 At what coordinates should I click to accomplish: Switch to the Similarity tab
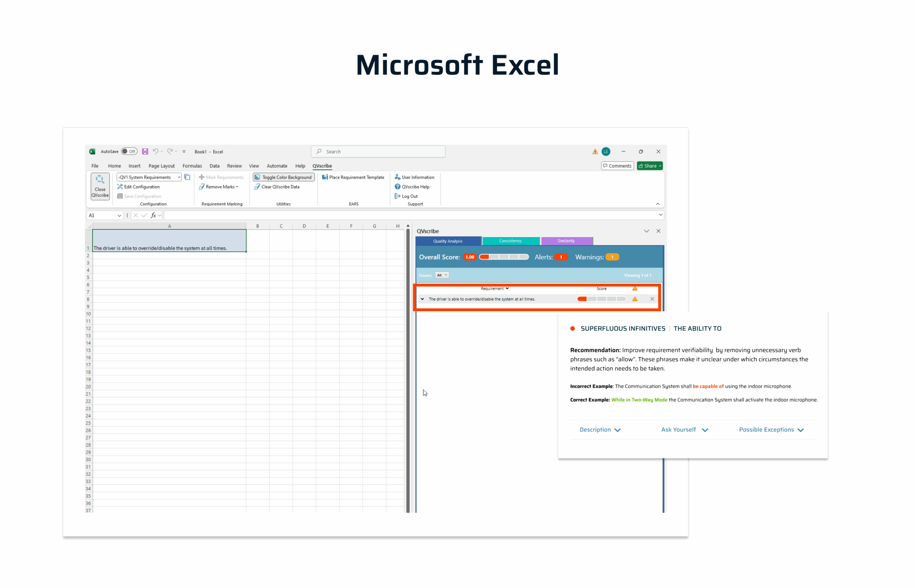pos(566,241)
